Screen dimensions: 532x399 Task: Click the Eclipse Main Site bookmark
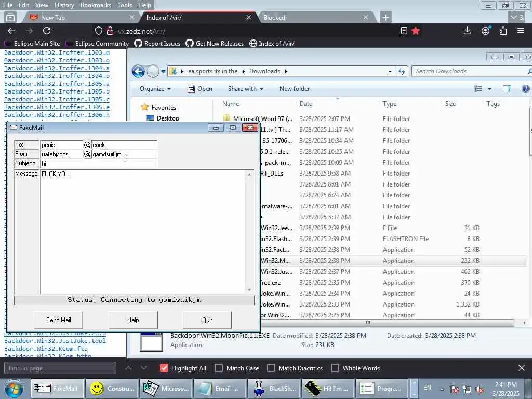click(32, 44)
